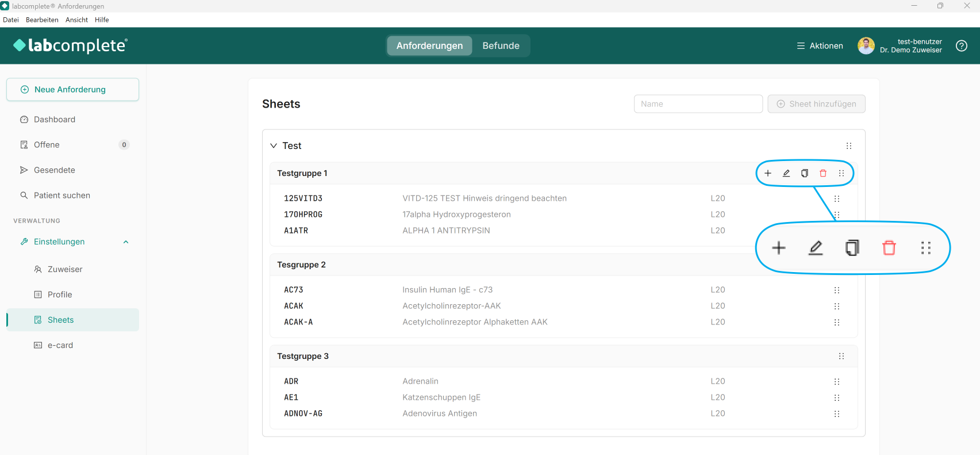Image resolution: width=980 pixels, height=455 pixels.
Task: Click Neue Anforderung button
Action: pos(72,90)
